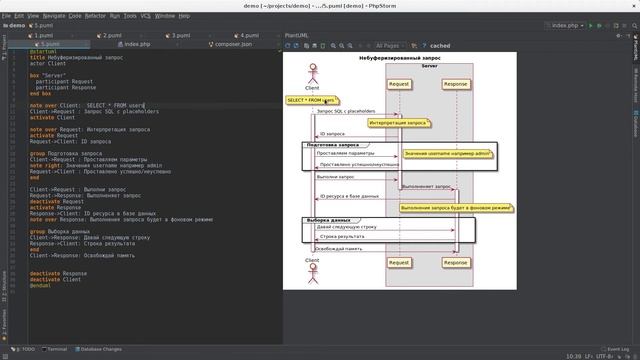This screenshot has width=640, height=360.
Task: Click the PlantUML about question mark icon
Action: coord(424,46)
